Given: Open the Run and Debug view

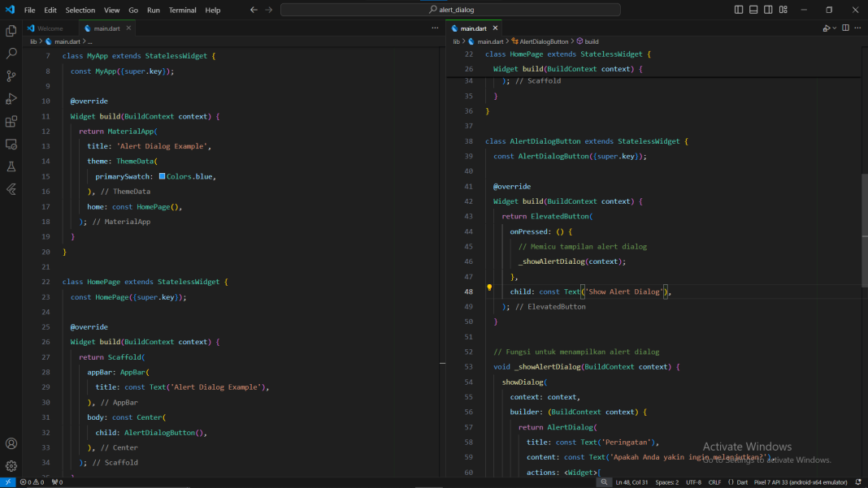Looking at the screenshot, I should point(11,100).
